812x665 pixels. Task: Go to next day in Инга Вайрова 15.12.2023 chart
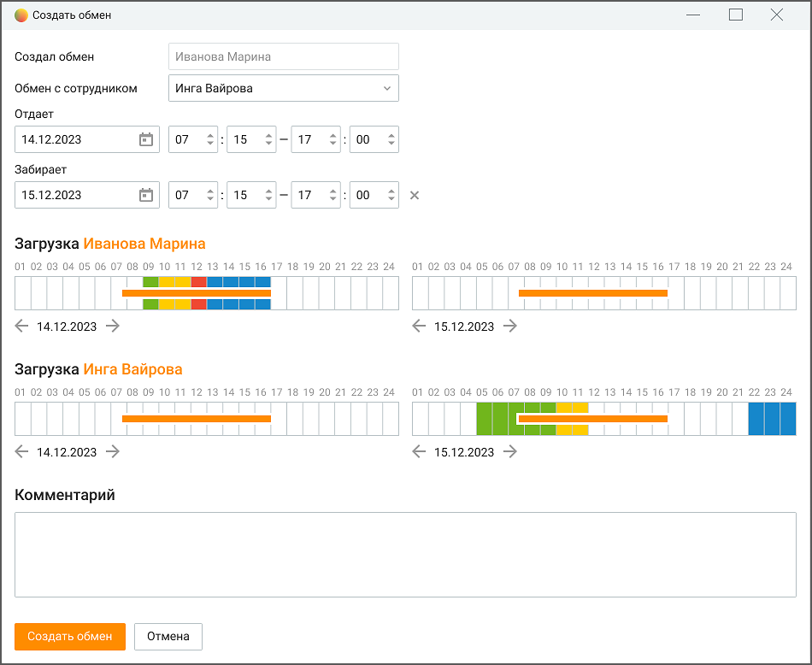tap(510, 451)
